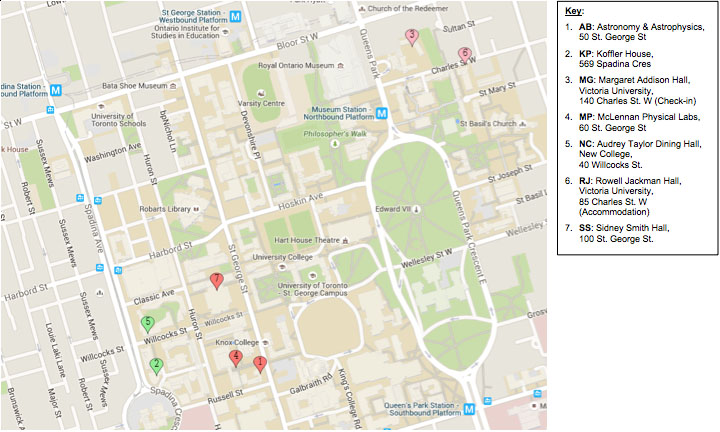Select the 'King's College Rd' label
The height and width of the screenshot is (432, 720).
[348, 398]
